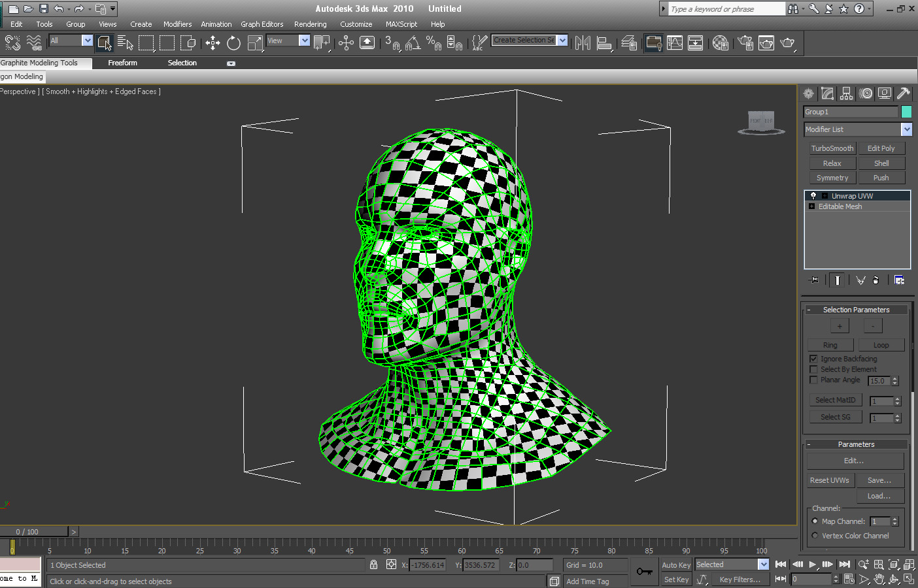Switch to the Freeform ribbon tab
Image resolution: width=918 pixels, height=588 pixels.
[x=122, y=63]
